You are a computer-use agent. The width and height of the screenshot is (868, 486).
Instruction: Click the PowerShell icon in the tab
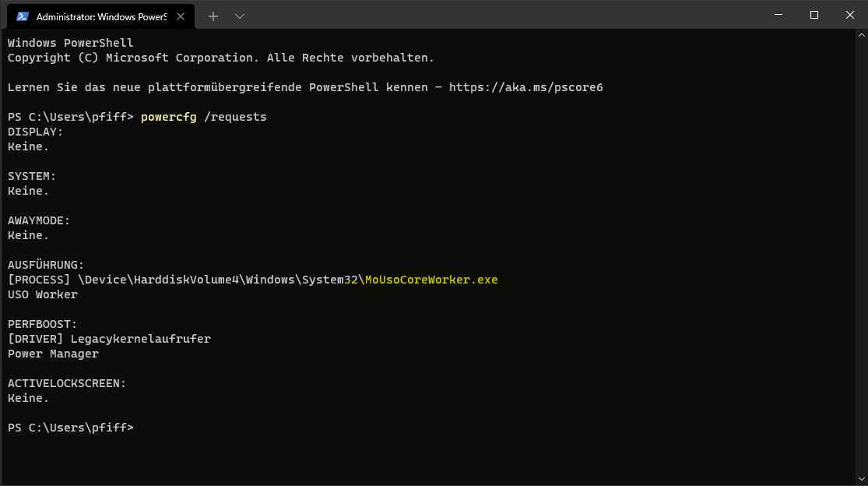point(22,16)
